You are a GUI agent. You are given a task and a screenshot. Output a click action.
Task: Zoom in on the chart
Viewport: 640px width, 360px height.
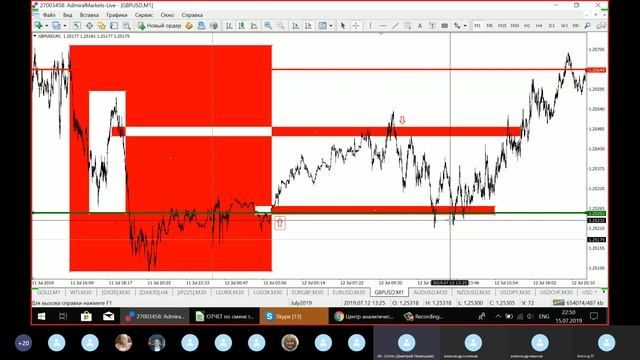(268, 26)
